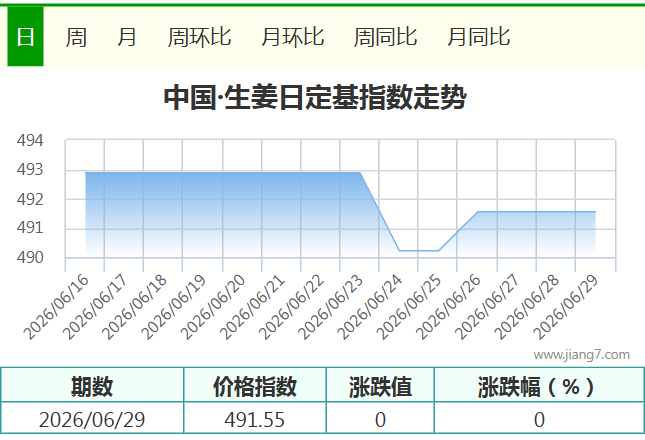645x440 pixels.
Task: Select the 日 daily tab
Action: click(25, 37)
